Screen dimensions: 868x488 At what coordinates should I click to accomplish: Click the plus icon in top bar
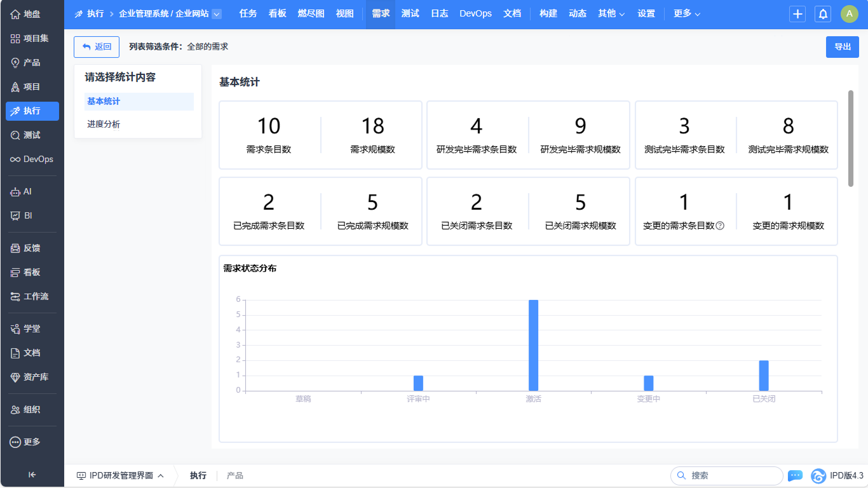[797, 14]
